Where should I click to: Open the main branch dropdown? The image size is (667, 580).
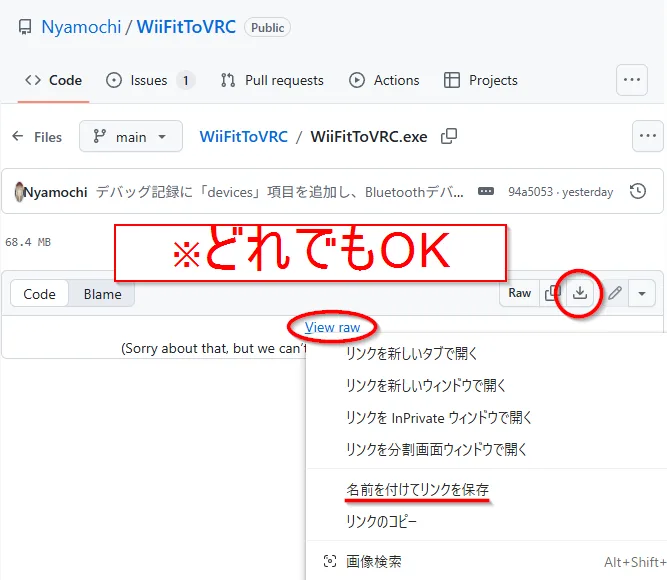(x=131, y=136)
